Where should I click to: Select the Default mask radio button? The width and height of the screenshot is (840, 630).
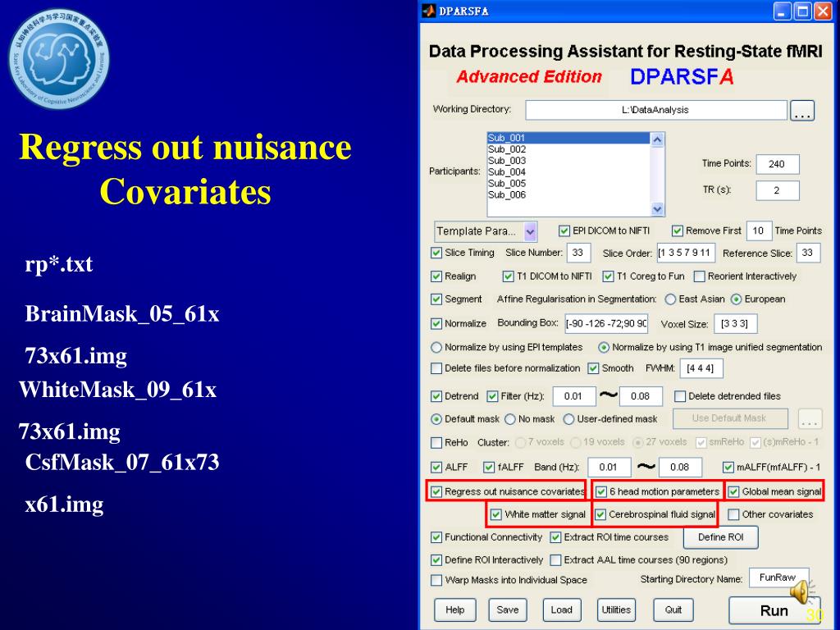tap(436, 419)
